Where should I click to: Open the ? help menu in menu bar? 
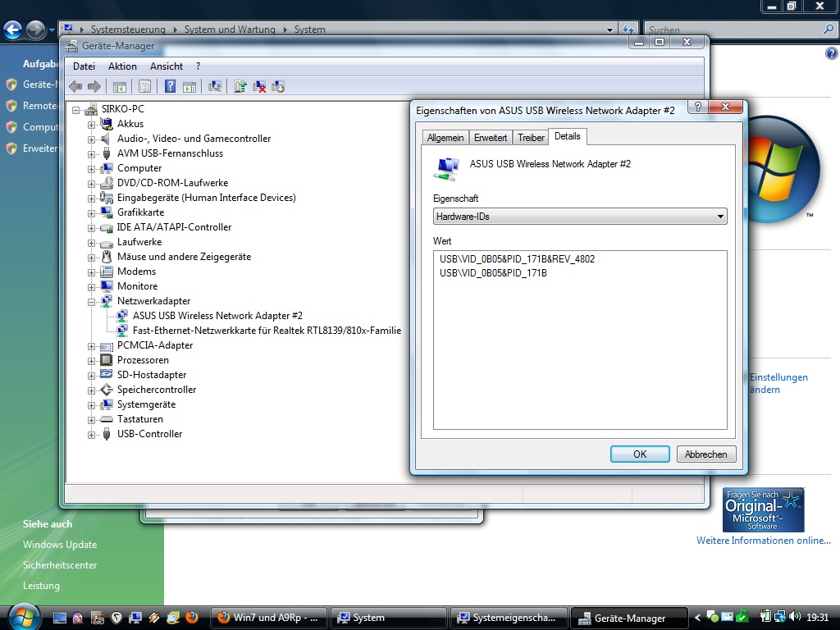(x=199, y=66)
